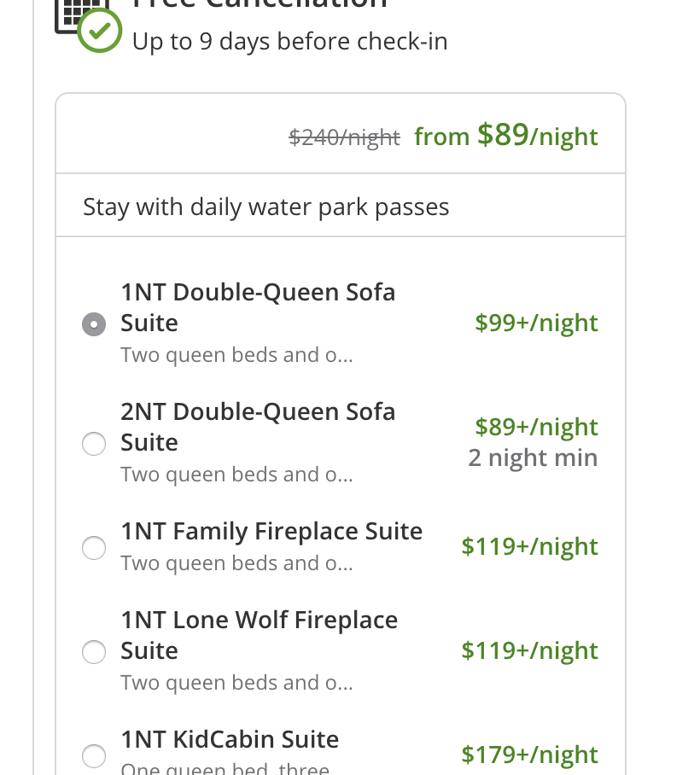Choose the 2NT Double-Queen Sofa Suite radio button
Screen dimensions: 700x775
tap(94, 444)
